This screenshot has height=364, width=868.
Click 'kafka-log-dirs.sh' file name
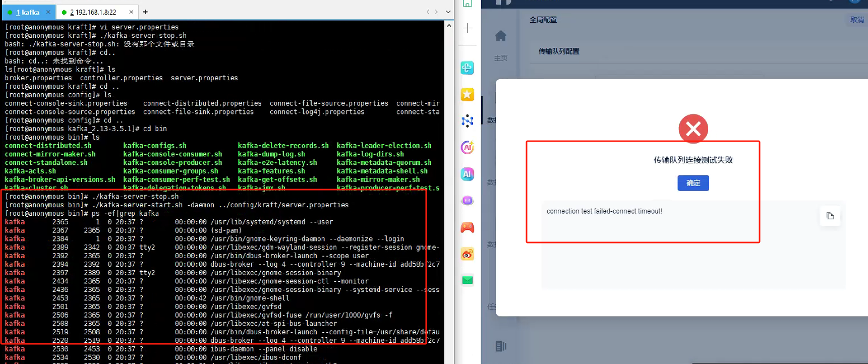pos(370,154)
